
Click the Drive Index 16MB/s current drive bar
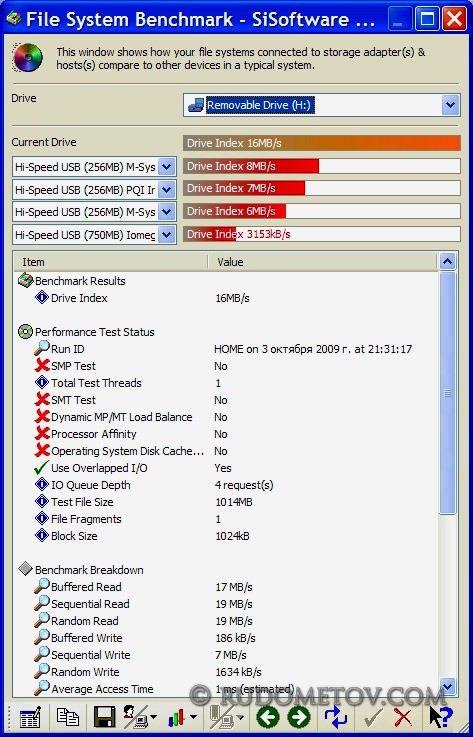coord(322,143)
